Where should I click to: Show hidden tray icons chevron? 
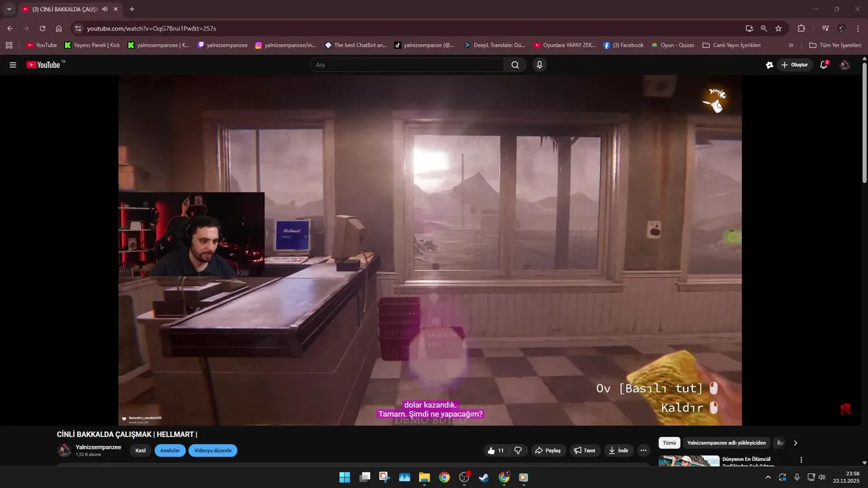pos(768,477)
